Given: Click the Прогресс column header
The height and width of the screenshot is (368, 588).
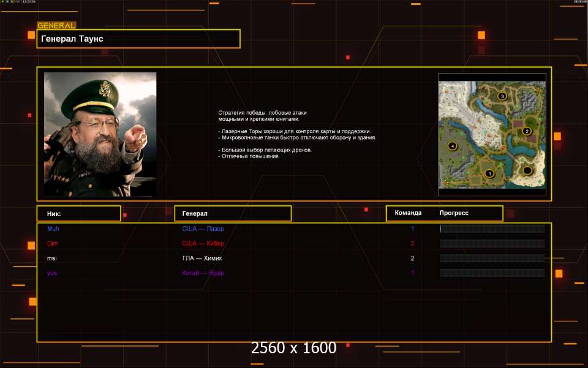Looking at the screenshot, I should tap(454, 213).
